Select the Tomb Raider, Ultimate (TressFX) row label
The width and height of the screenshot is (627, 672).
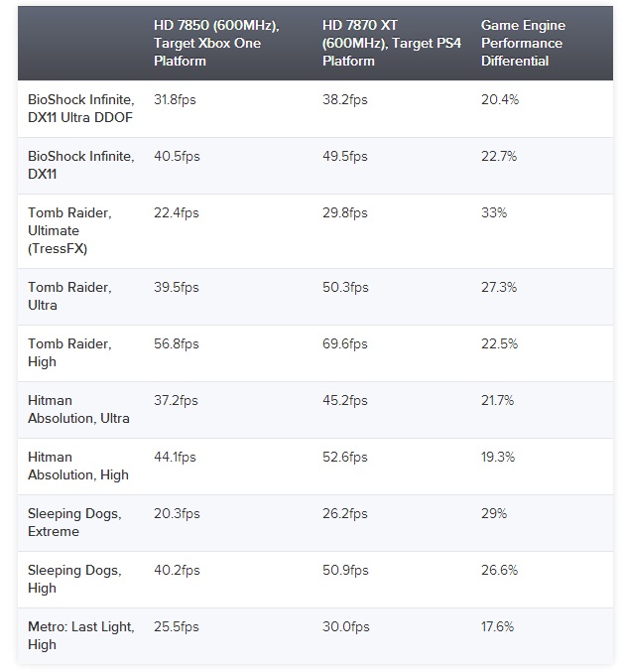pyautogui.click(x=68, y=231)
